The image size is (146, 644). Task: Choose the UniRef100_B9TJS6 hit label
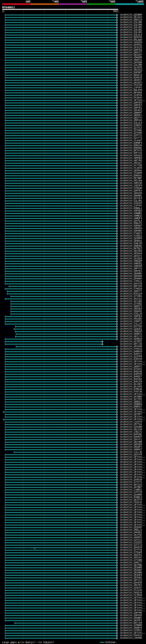point(131,344)
